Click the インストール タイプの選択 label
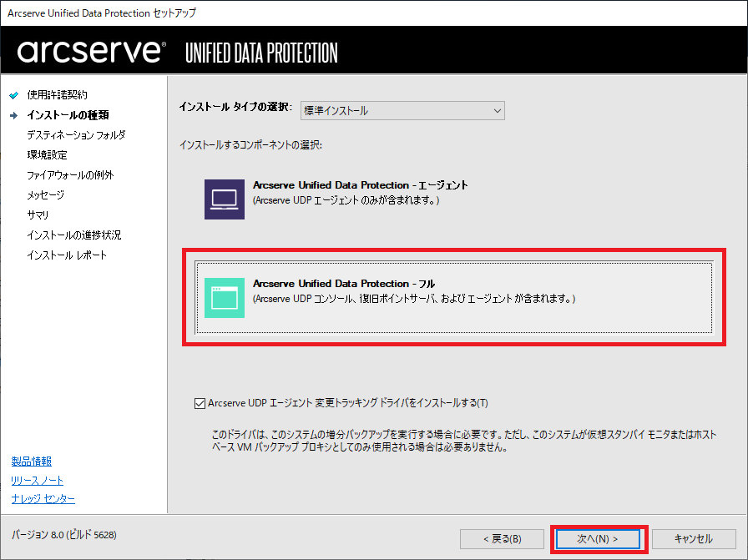 (x=236, y=107)
